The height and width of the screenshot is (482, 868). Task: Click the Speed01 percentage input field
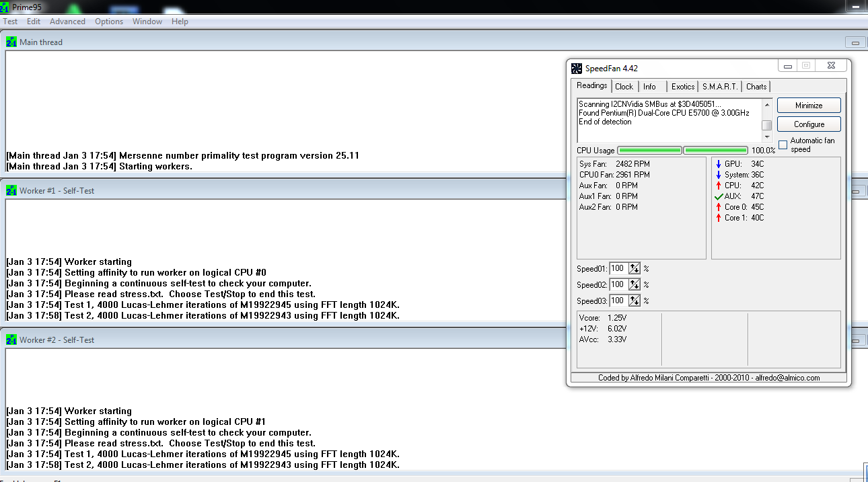pos(618,268)
